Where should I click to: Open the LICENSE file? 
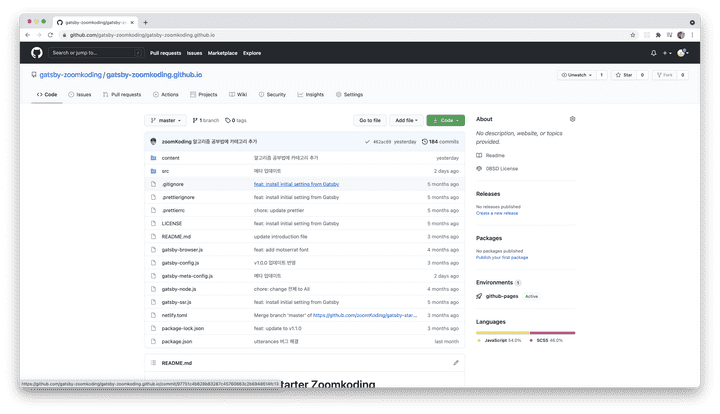coord(172,224)
